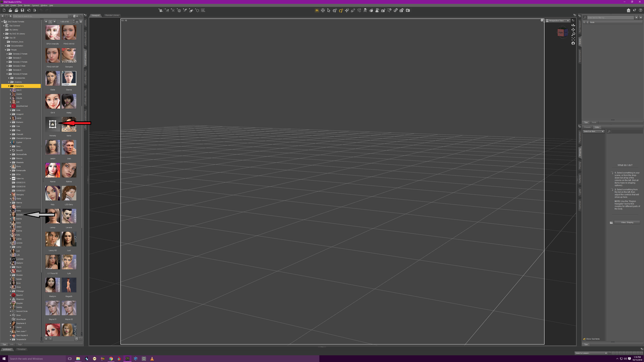Screen dimensions: 644x362
Task: Open the Windows Task View icon
Action: click(70, 358)
